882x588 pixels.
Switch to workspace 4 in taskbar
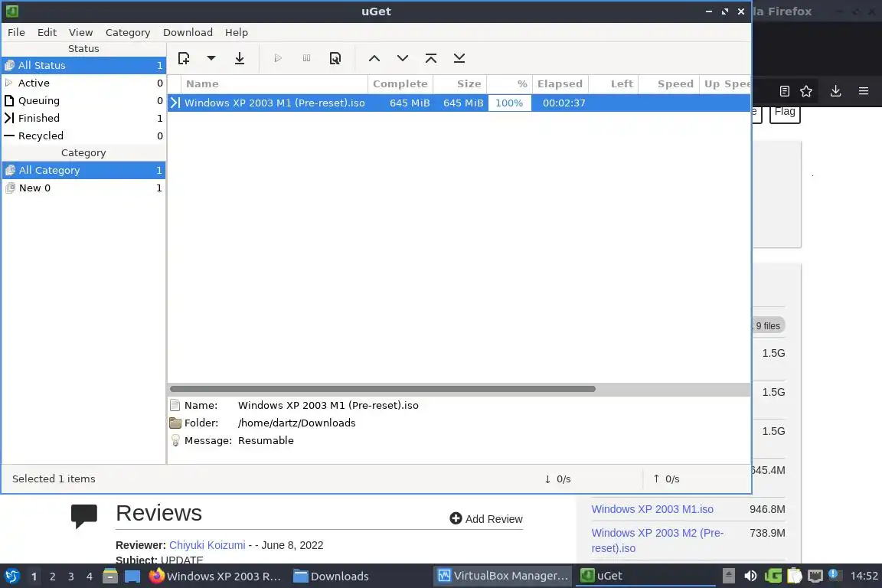click(x=90, y=577)
